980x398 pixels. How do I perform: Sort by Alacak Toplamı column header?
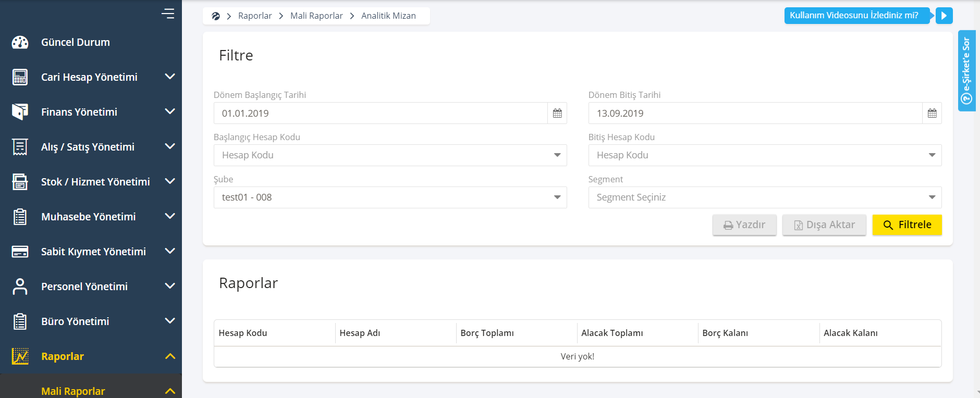click(638, 333)
